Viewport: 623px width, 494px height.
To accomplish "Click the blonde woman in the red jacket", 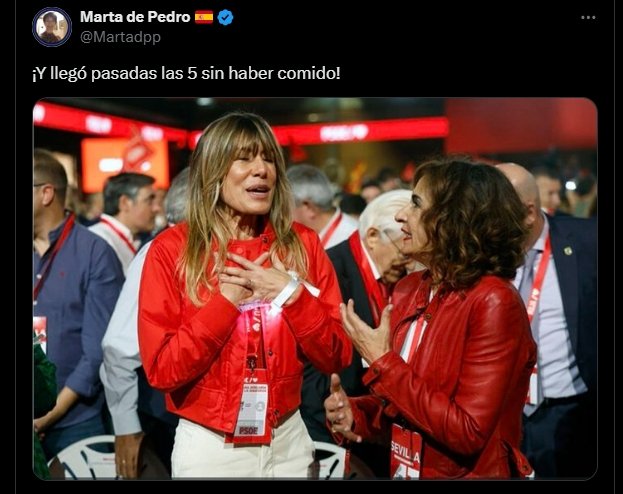I will pos(242,294).
